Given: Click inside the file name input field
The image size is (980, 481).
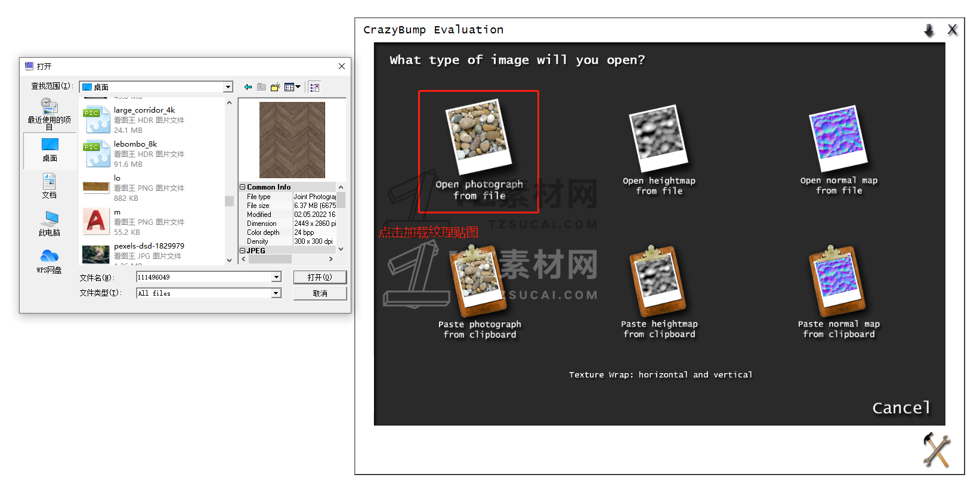Looking at the screenshot, I should coord(204,277).
